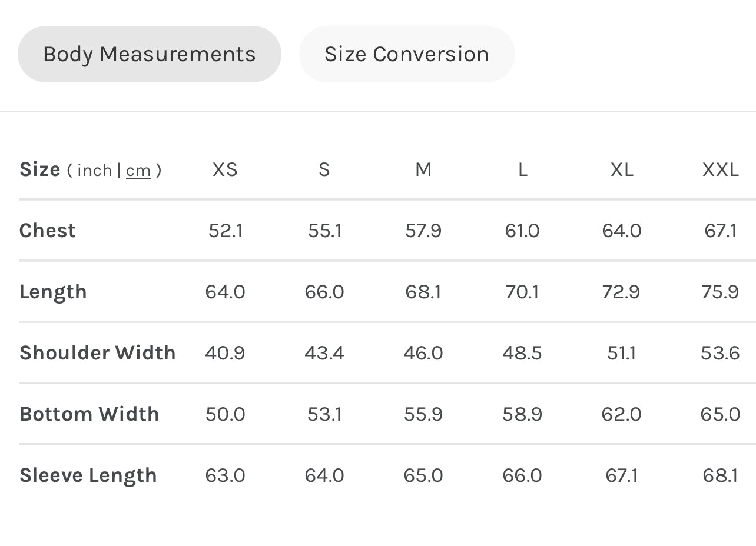The height and width of the screenshot is (546, 756).
Task: Select the M shoulder width value 46.0
Action: [x=423, y=352]
